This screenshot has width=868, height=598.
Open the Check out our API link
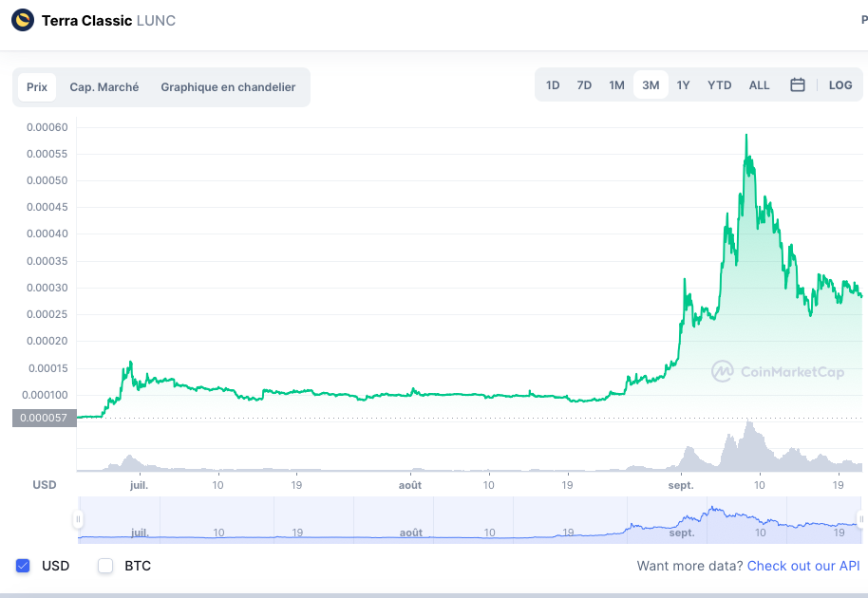803,566
